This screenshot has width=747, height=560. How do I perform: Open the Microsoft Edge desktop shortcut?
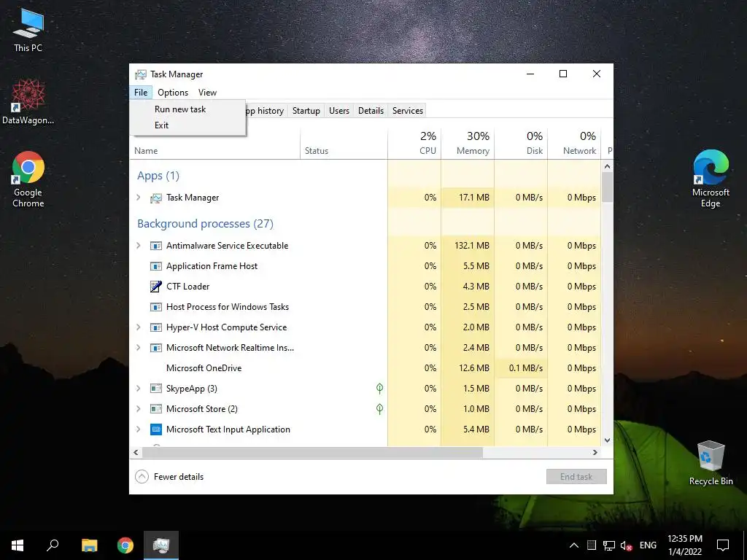(x=711, y=179)
